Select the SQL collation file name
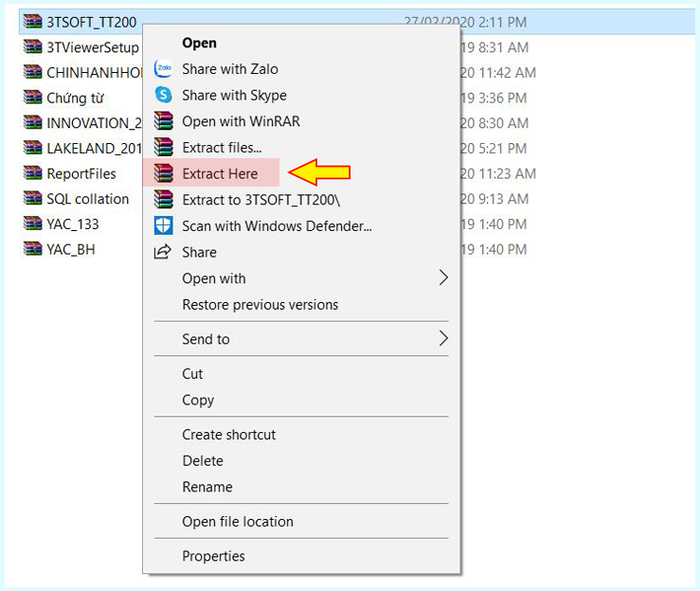This screenshot has width=700, height=591. (88, 199)
